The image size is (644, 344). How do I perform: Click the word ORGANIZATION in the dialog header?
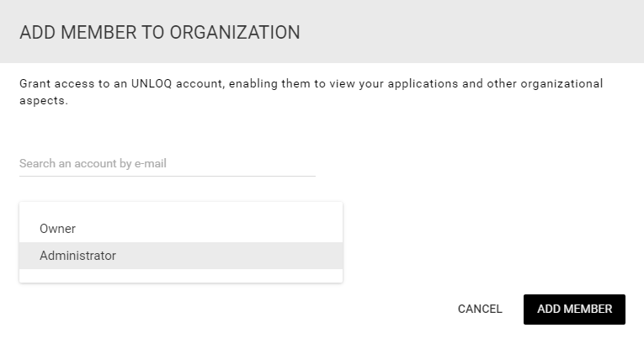[x=235, y=33]
